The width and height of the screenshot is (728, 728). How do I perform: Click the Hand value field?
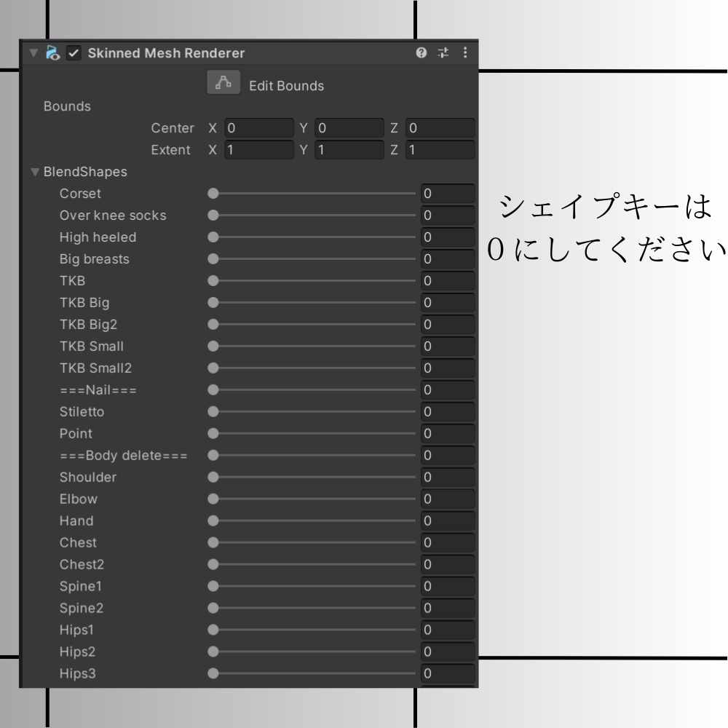tap(448, 521)
